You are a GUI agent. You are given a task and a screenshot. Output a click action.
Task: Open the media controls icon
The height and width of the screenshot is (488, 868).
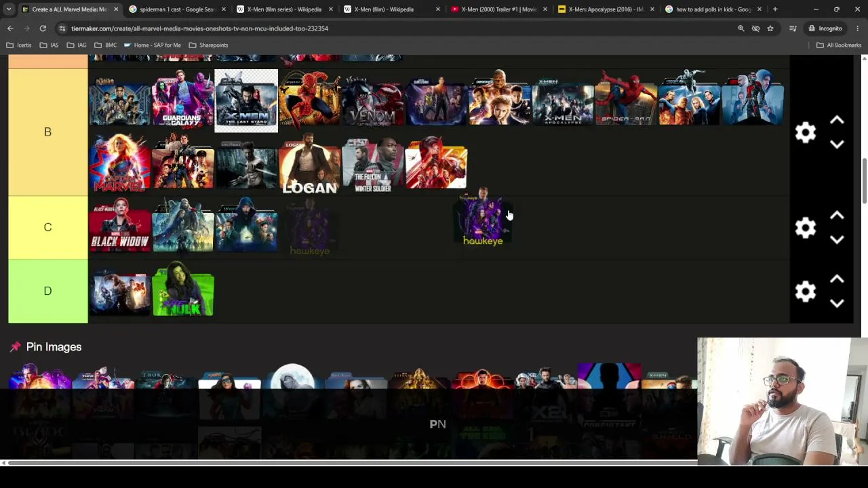tap(793, 28)
